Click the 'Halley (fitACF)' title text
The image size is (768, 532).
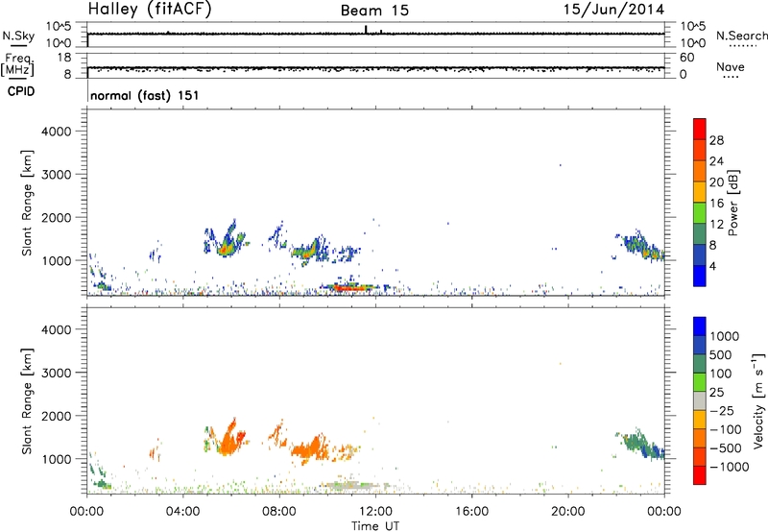150,10
